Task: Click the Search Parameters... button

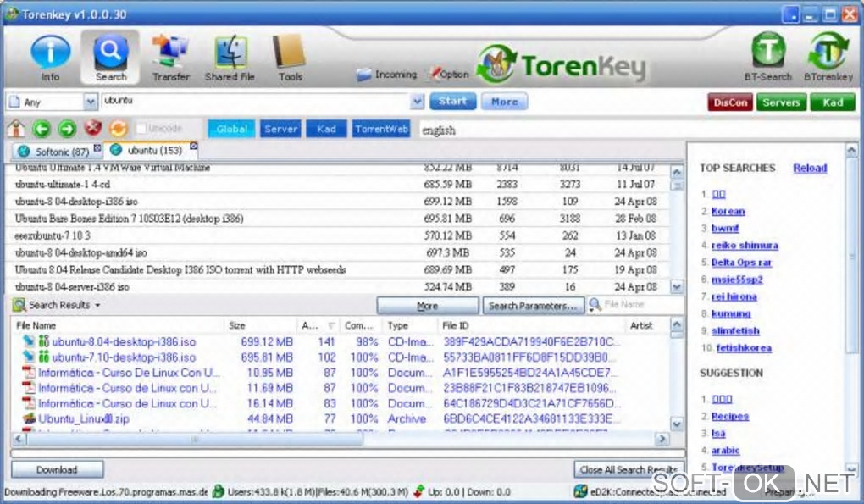Action: pyautogui.click(x=533, y=306)
